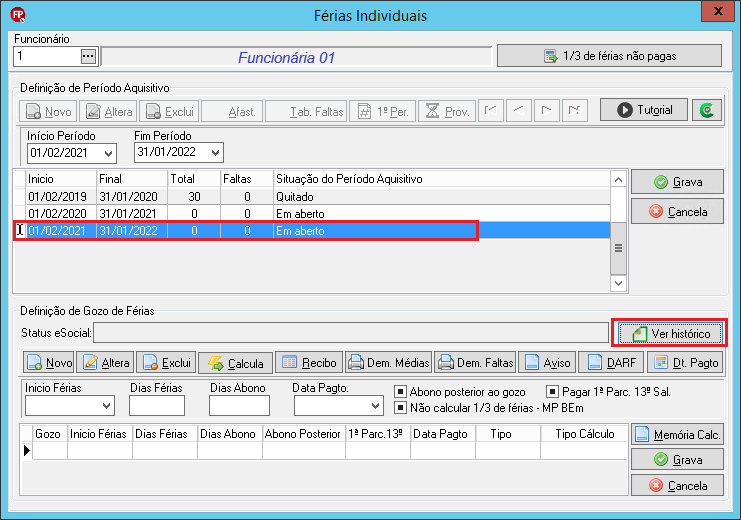The height and width of the screenshot is (520, 741).
Task: Open the Afast. button
Action: 232,111
